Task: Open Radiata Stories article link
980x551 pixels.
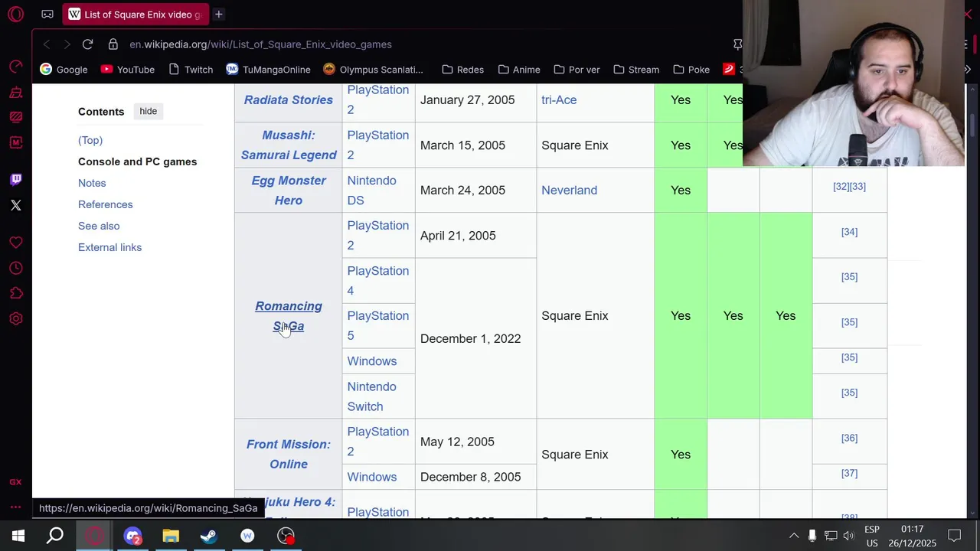Action: (289, 99)
